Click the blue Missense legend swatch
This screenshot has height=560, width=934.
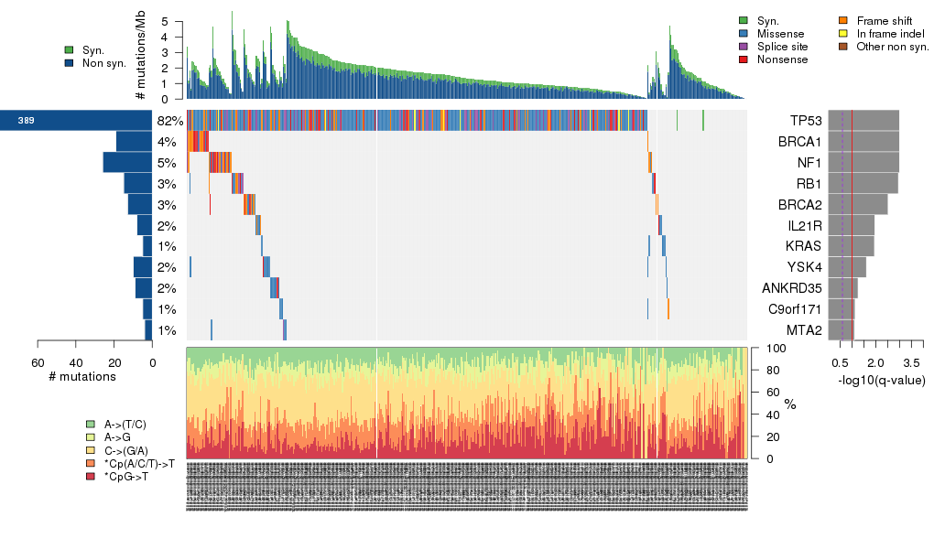point(743,34)
